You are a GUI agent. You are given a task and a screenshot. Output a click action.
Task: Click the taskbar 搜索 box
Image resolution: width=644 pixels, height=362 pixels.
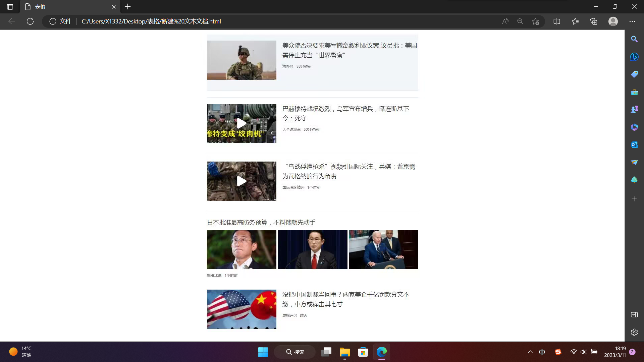[295, 352]
